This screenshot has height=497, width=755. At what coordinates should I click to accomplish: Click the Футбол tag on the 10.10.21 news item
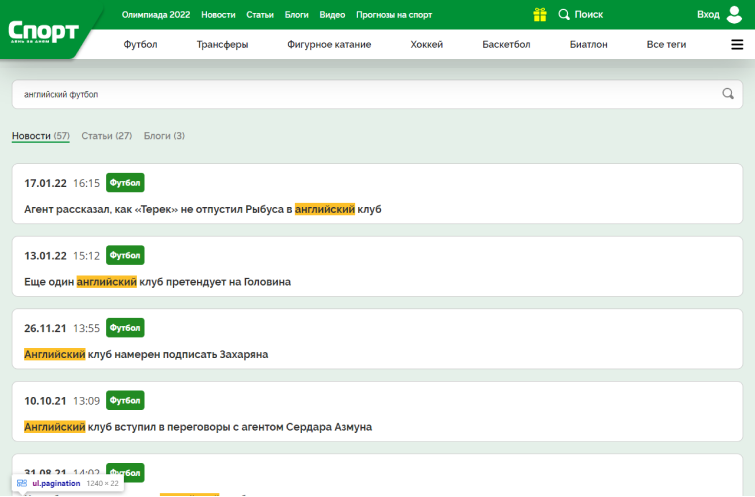click(x=125, y=400)
